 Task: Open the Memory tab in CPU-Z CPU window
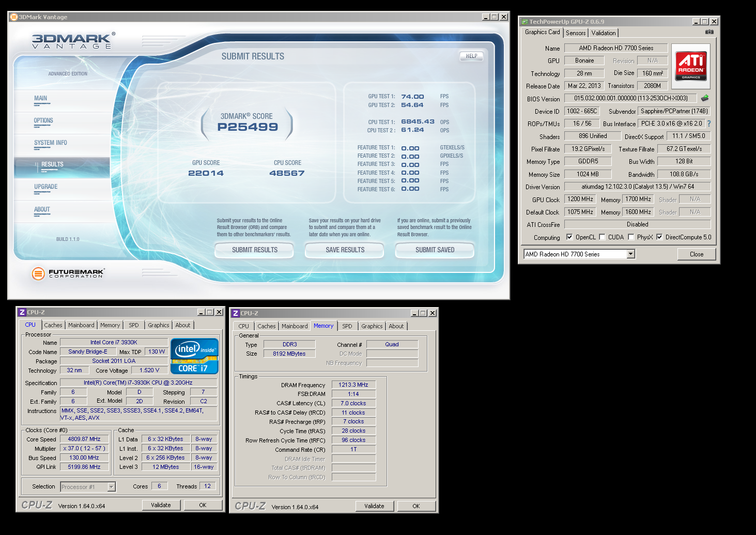(110, 325)
